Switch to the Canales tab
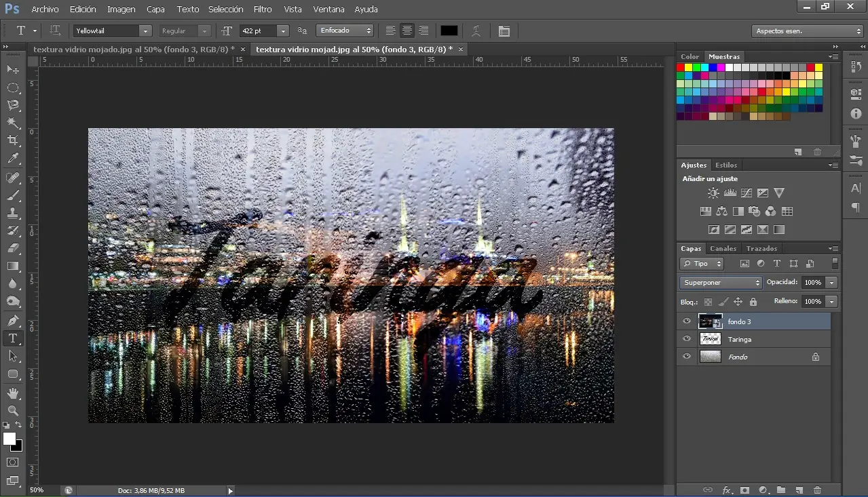868x497 pixels. 723,248
